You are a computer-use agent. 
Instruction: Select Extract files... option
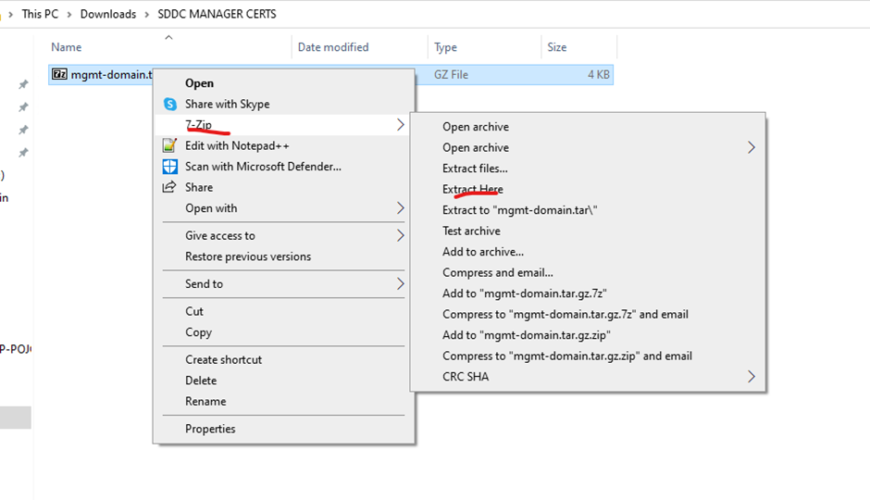point(474,168)
